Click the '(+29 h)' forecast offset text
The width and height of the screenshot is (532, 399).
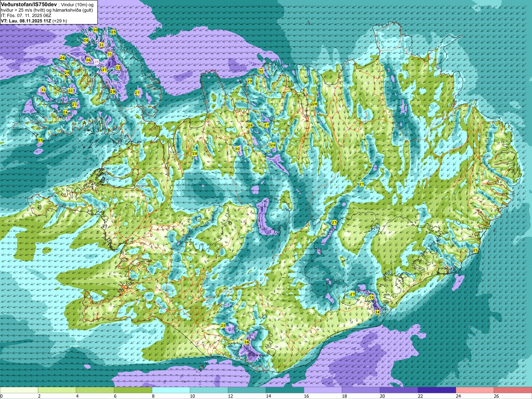[x=60, y=21]
